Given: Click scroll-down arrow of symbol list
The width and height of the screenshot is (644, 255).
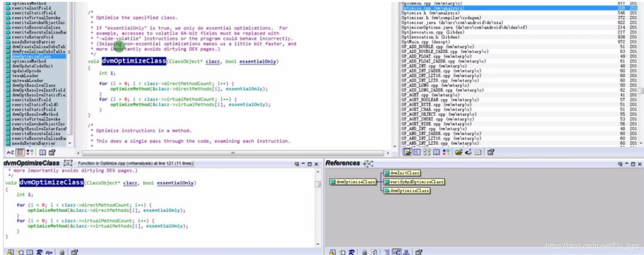Looking at the screenshot, I should pos(70,144).
